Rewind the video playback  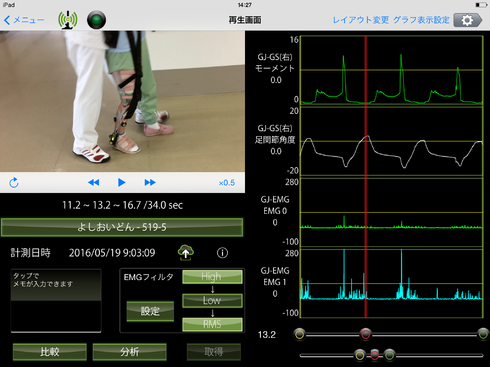point(94,183)
